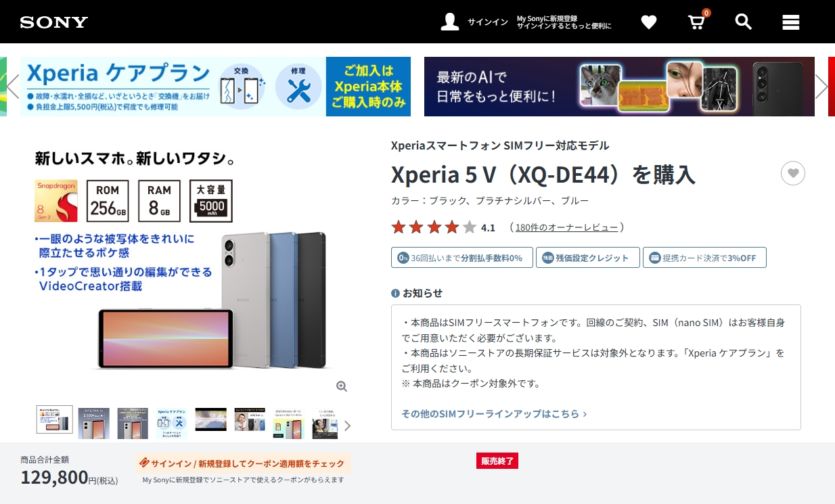This screenshot has width=835, height=504.
Task: Open the sign-in user icon
Action: [450, 22]
